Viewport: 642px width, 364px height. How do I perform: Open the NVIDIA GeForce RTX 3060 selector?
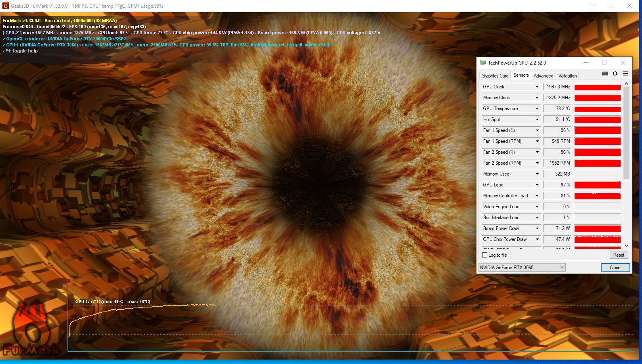(x=522, y=268)
